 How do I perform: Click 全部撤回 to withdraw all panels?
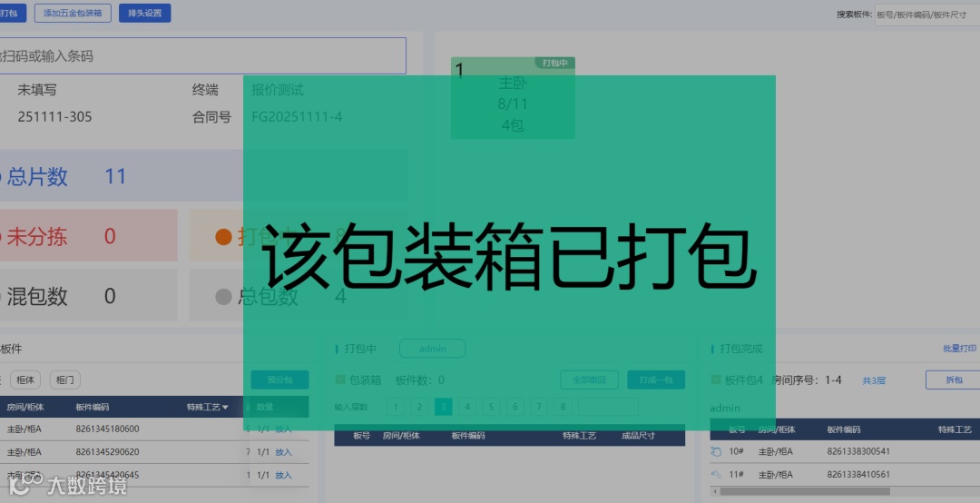tap(589, 380)
